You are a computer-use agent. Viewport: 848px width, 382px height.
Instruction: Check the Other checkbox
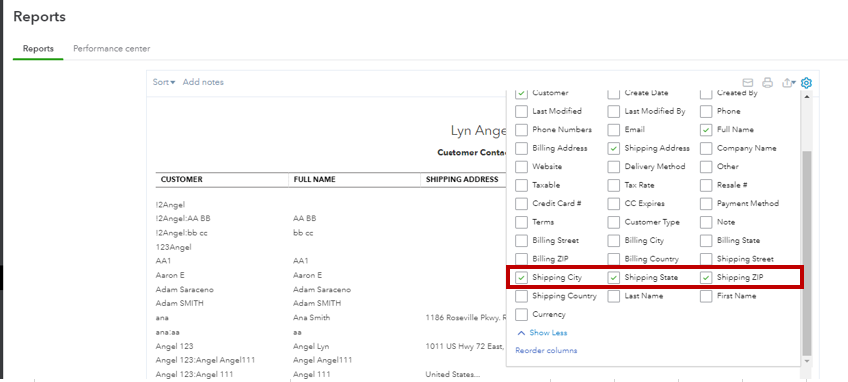(706, 167)
